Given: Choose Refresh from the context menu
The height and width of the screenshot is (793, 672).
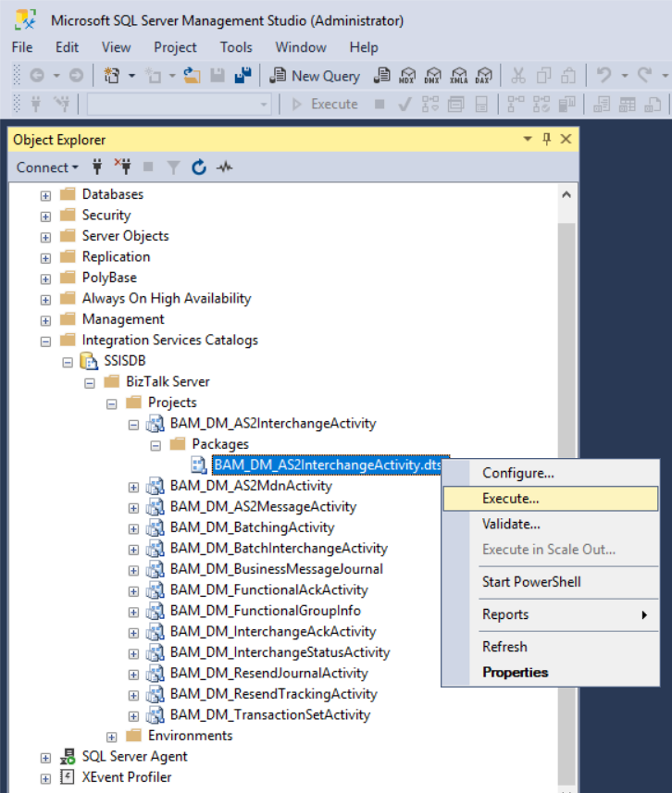Looking at the screenshot, I should pyautogui.click(x=551, y=647).
